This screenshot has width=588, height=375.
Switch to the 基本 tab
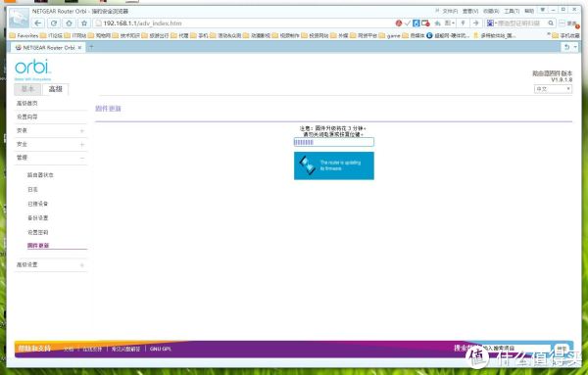[27, 89]
